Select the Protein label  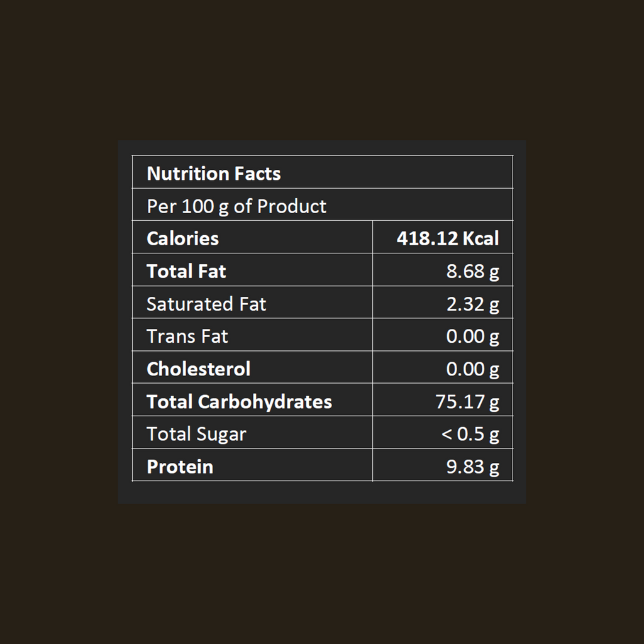(180, 467)
